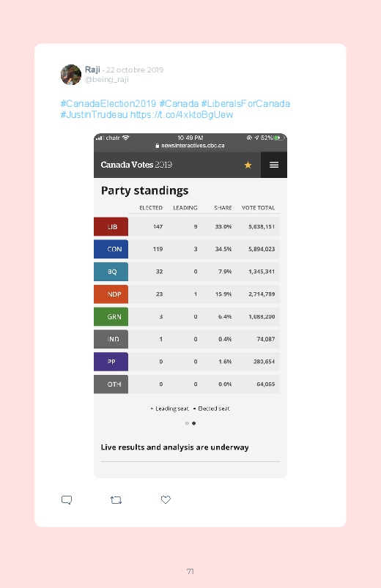Click the blue CON party label
The width and height of the screenshot is (381, 588).
(x=111, y=249)
